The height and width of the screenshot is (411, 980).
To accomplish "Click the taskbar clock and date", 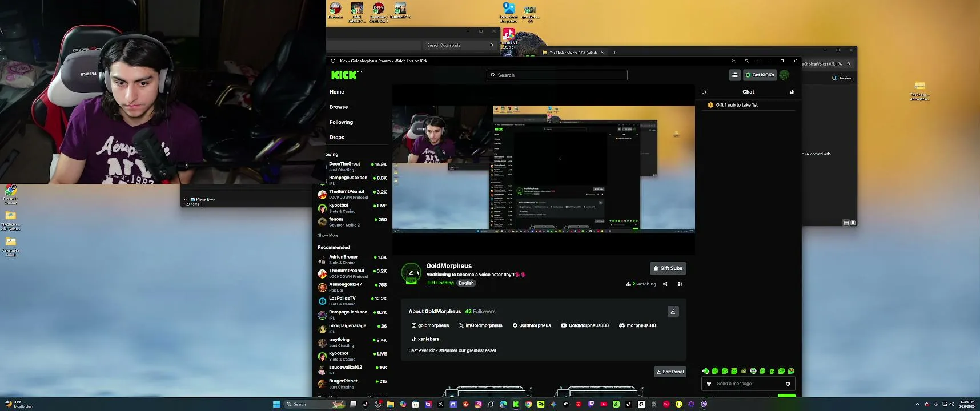I will 967,404.
